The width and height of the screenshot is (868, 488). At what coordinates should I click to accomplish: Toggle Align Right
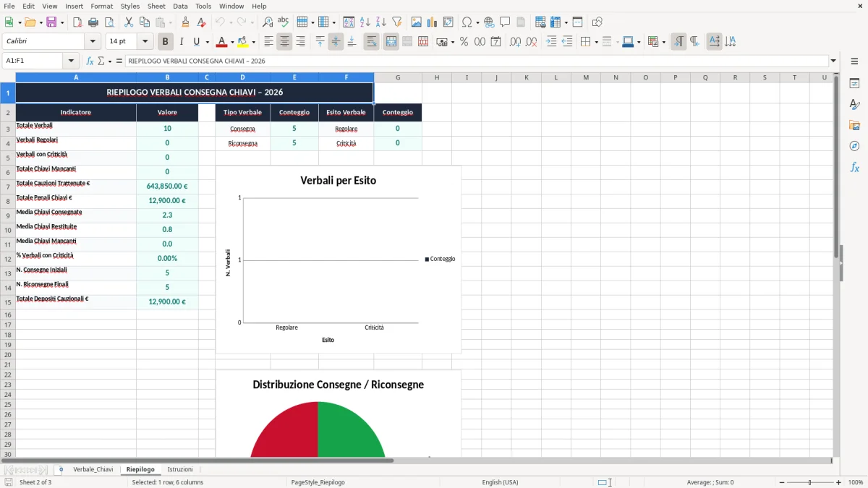point(300,42)
